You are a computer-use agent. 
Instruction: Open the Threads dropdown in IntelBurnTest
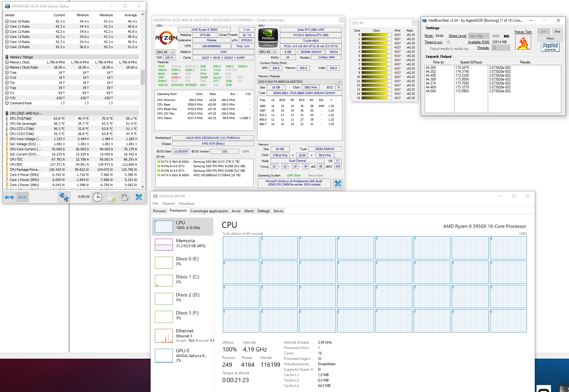tap(501, 48)
